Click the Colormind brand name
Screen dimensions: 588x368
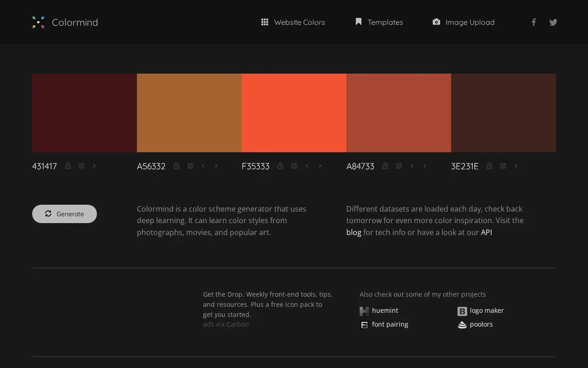click(x=75, y=22)
